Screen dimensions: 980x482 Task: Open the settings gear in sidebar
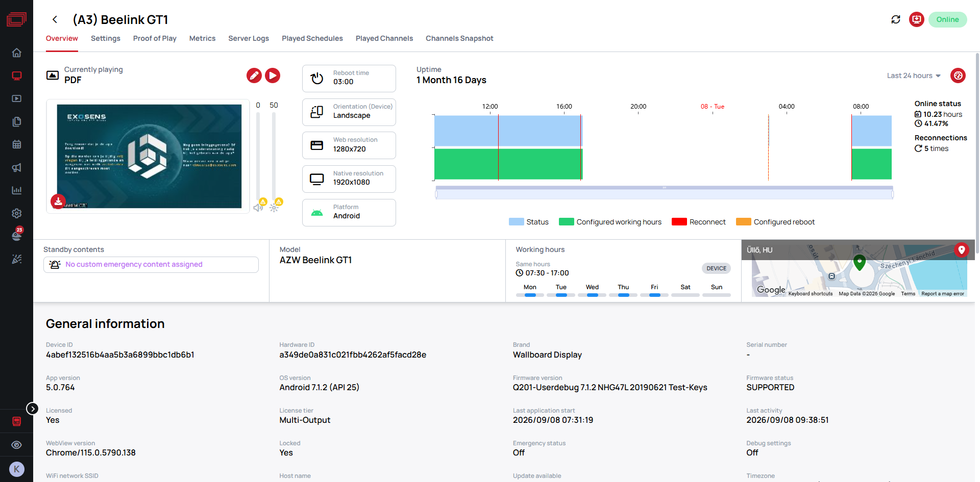pos(17,213)
